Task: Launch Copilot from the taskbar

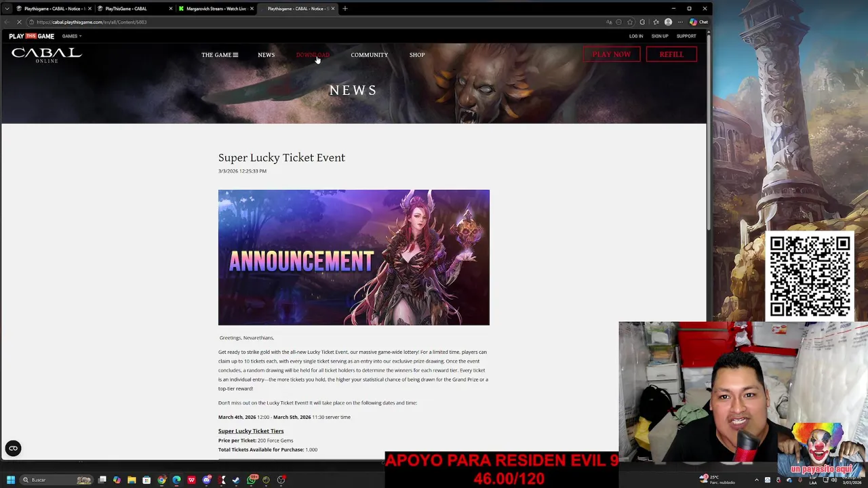Action: click(x=117, y=480)
